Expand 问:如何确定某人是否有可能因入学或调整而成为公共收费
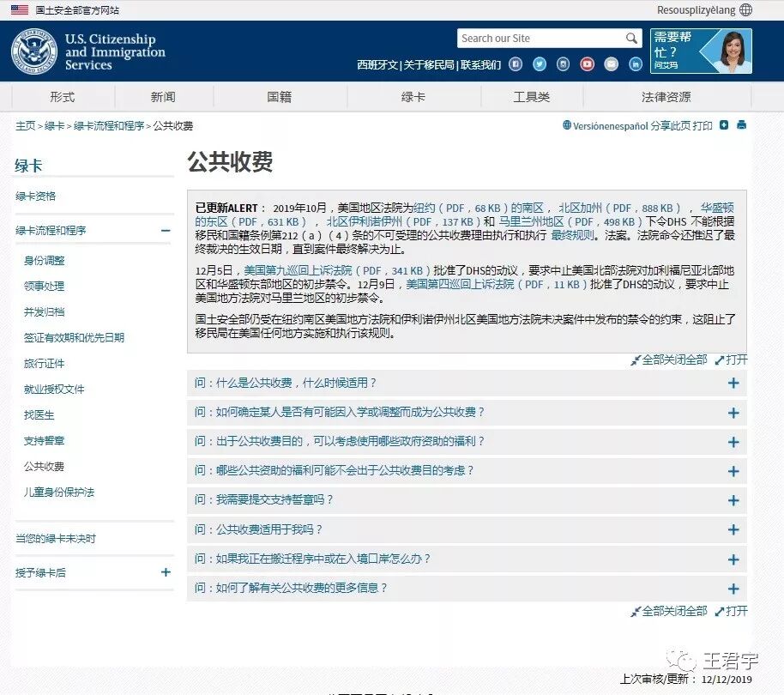This screenshot has height=695, width=784. click(467, 413)
